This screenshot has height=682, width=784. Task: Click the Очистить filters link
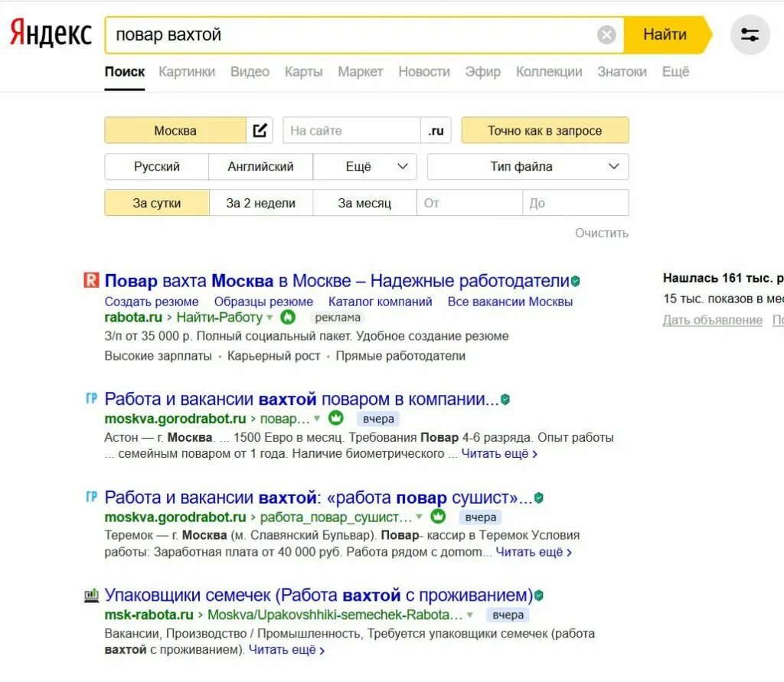pyautogui.click(x=602, y=233)
